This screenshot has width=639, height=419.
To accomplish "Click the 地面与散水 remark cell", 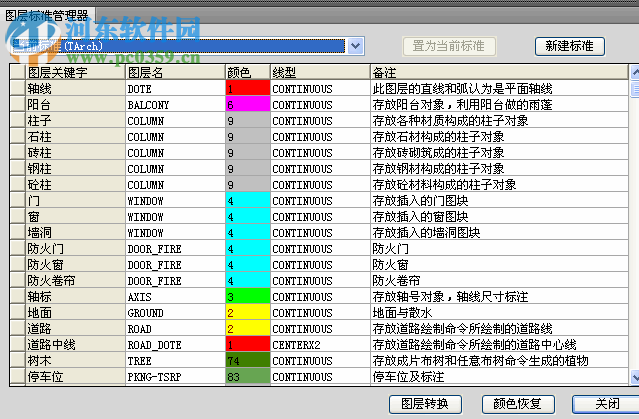I will point(499,313).
